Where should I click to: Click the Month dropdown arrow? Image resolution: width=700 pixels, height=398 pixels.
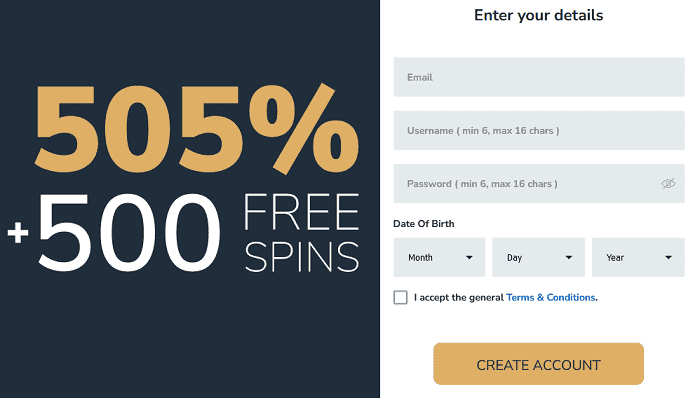tap(469, 257)
